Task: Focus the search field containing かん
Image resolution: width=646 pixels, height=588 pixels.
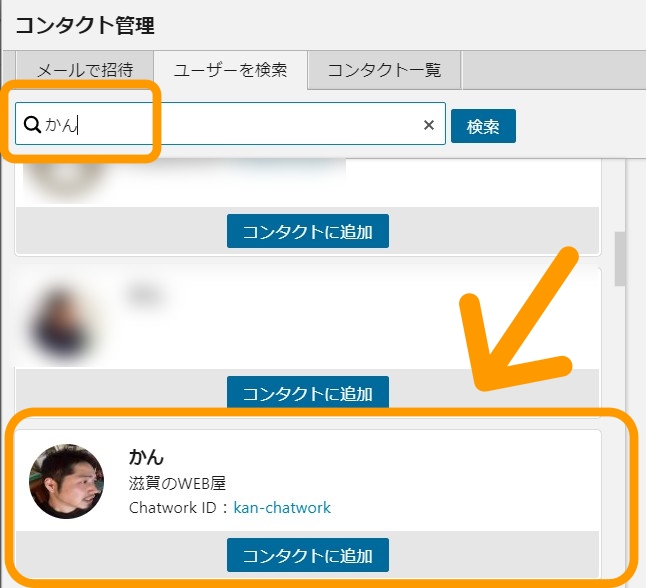Action: pyautogui.click(x=240, y=125)
